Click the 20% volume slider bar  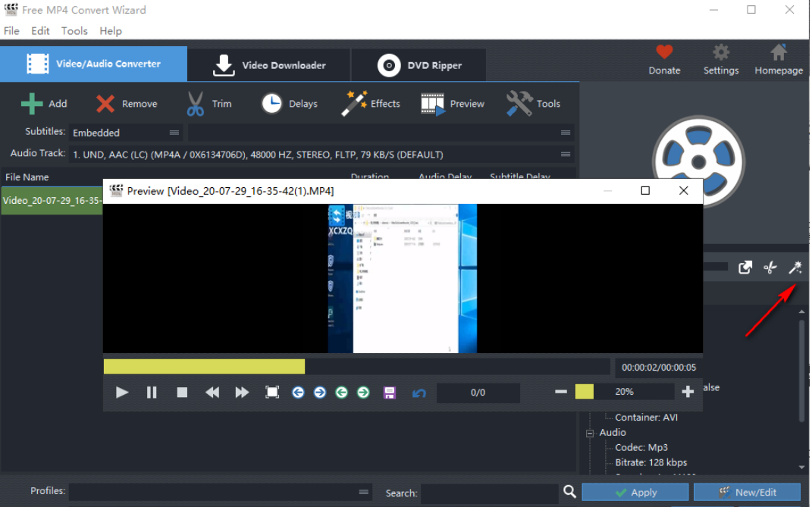coord(625,392)
